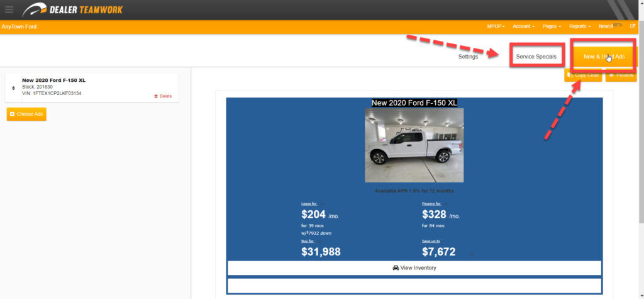Click the View Inventory button
This screenshot has height=299, width=644.
click(x=414, y=268)
